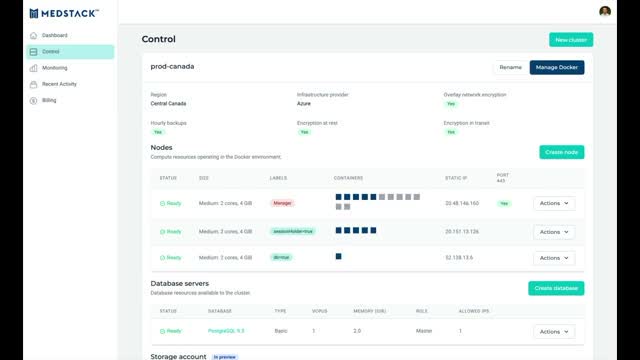Click the Ready status of Manager node
This screenshot has height=360, width=640.
tap(171, 203)
